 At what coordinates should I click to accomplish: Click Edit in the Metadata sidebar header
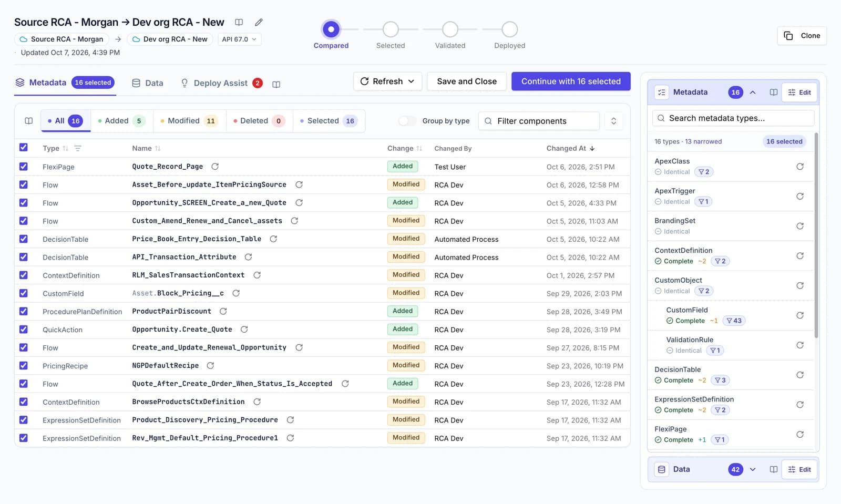799,92
